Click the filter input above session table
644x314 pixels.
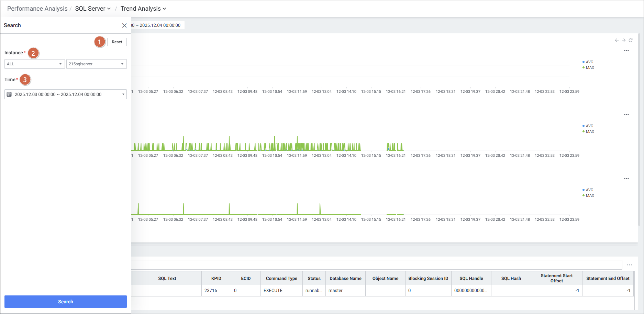tap(377, 265)
